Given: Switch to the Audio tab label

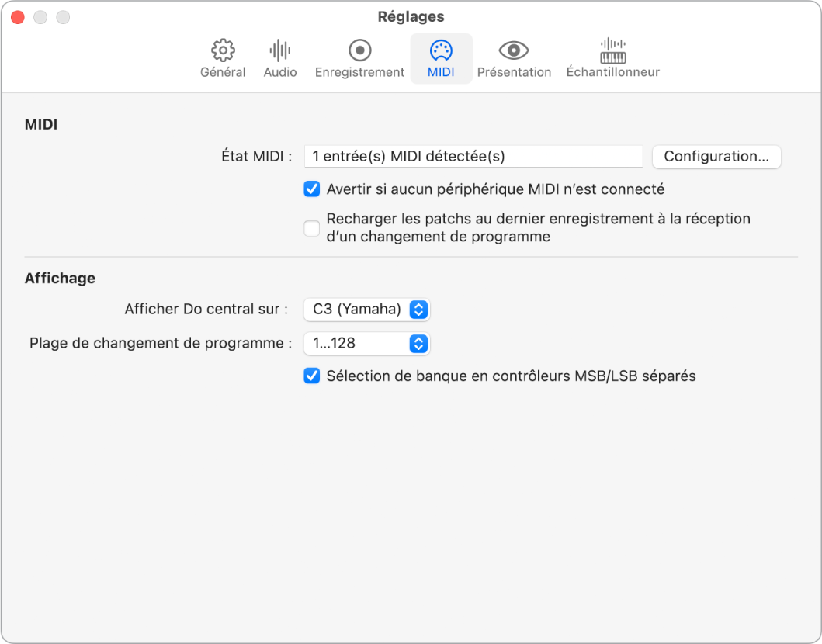Looking at the screenshot, I should pyautogui.click(x=280, y=72).
